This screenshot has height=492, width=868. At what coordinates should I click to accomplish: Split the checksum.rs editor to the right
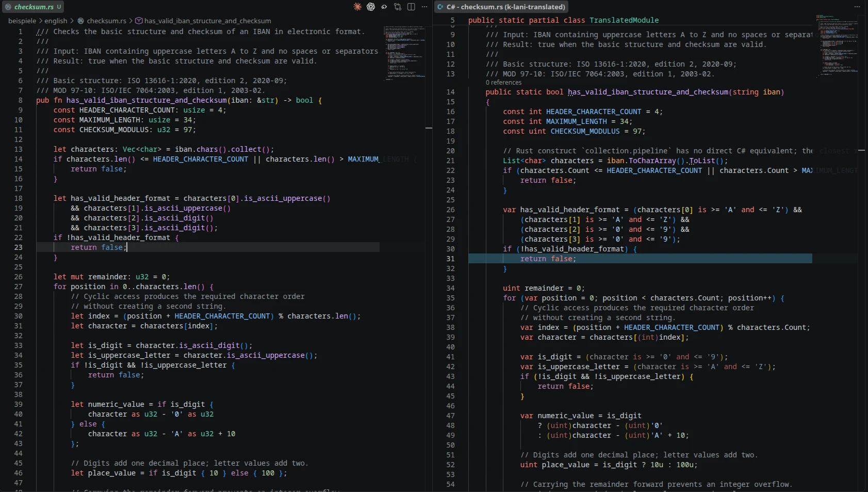[411, 7]
